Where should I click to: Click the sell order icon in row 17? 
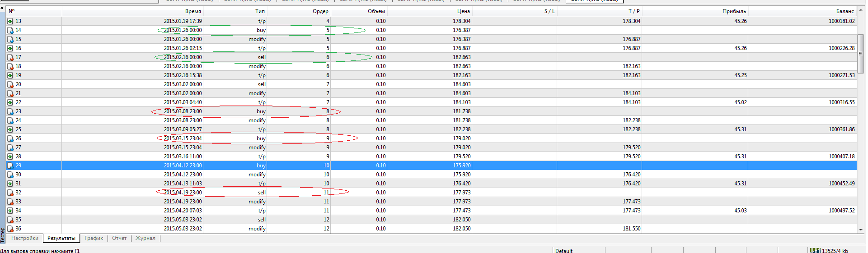pyautogui.click(x=10, y=57)
